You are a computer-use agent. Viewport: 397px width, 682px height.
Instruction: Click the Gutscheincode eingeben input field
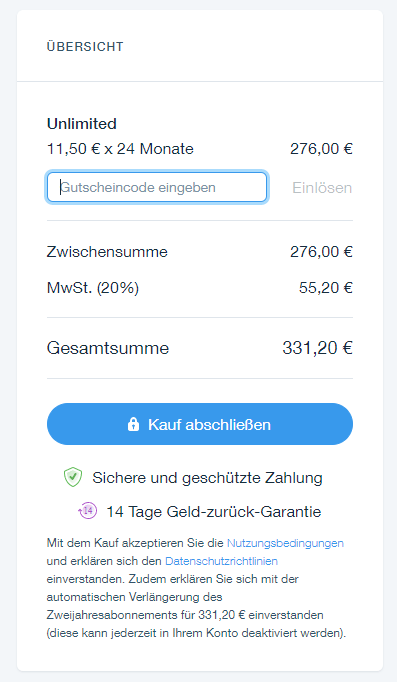(x=157, y=187)
